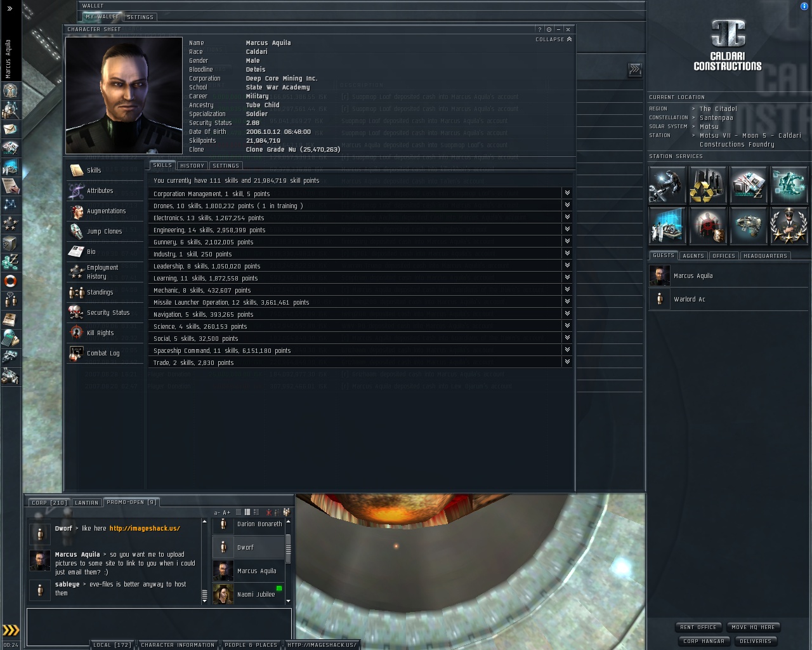Expand the Gunnery skill group
The width and height of the screenshot is (812, 650).
(567, 241)
